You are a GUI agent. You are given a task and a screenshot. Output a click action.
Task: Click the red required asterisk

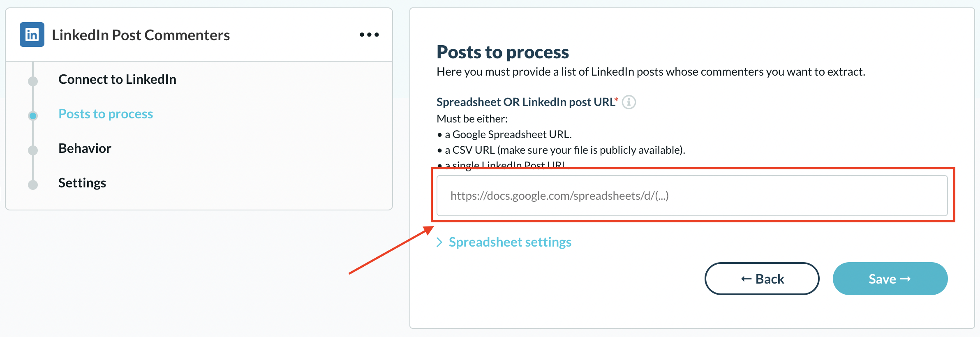tap(616, 99)
